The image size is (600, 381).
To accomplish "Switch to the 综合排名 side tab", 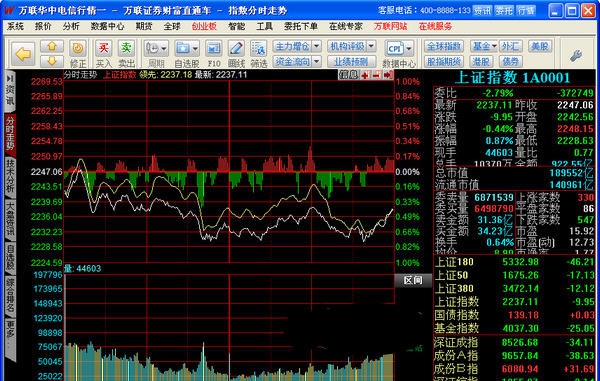I will [10, 295].
